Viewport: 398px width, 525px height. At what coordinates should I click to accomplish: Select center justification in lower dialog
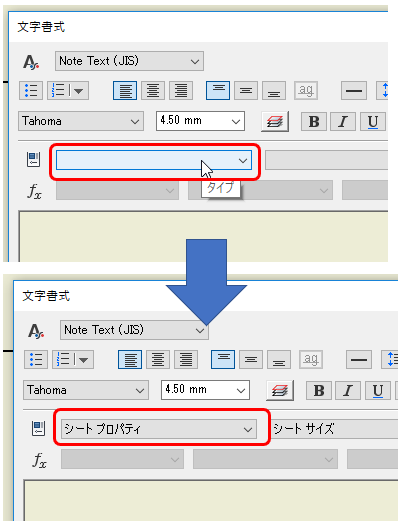click(158, 360)
